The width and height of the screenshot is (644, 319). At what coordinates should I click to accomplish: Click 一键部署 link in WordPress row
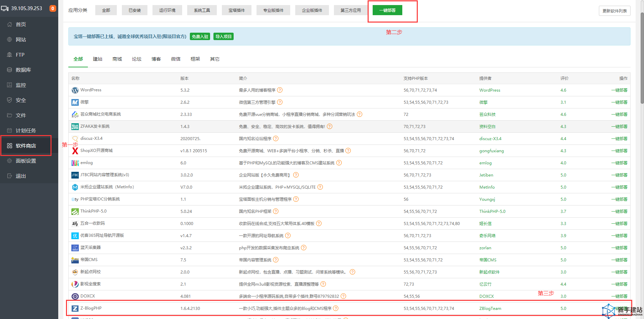point(619,90)
